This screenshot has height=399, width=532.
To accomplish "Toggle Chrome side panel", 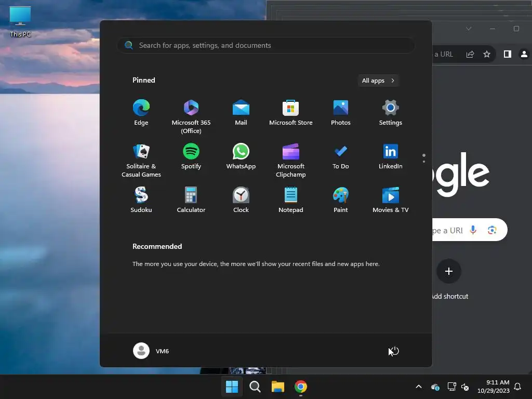I will tap(508, 54).
